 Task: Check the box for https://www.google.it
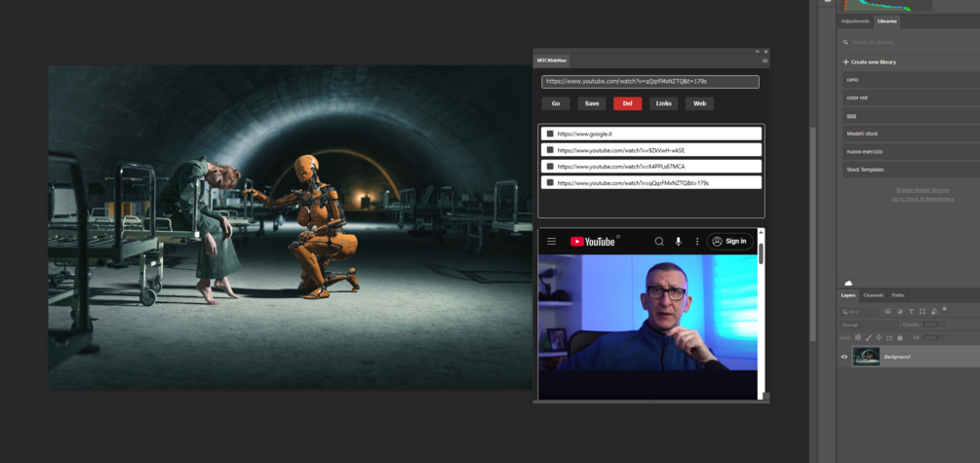point(550,134)
